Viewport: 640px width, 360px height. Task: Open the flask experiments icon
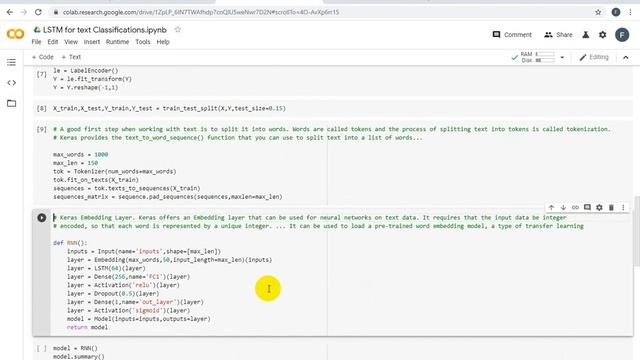point(585,35)
